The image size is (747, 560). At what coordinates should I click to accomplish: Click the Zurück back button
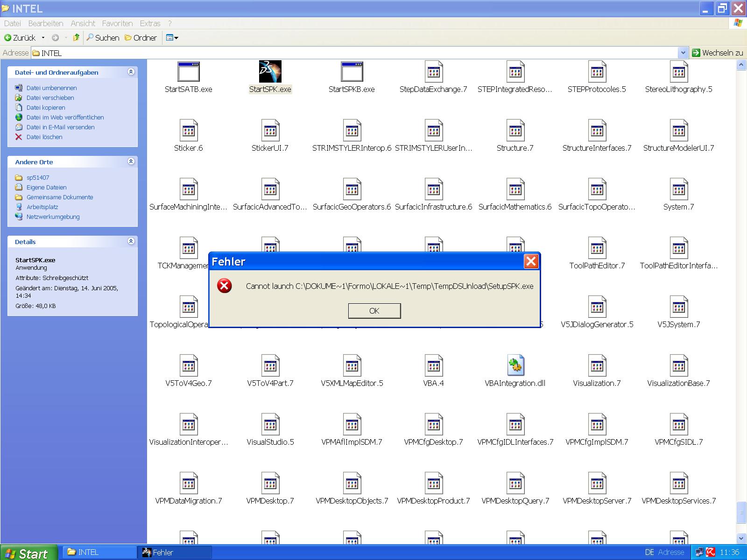[x=20, y=38]
